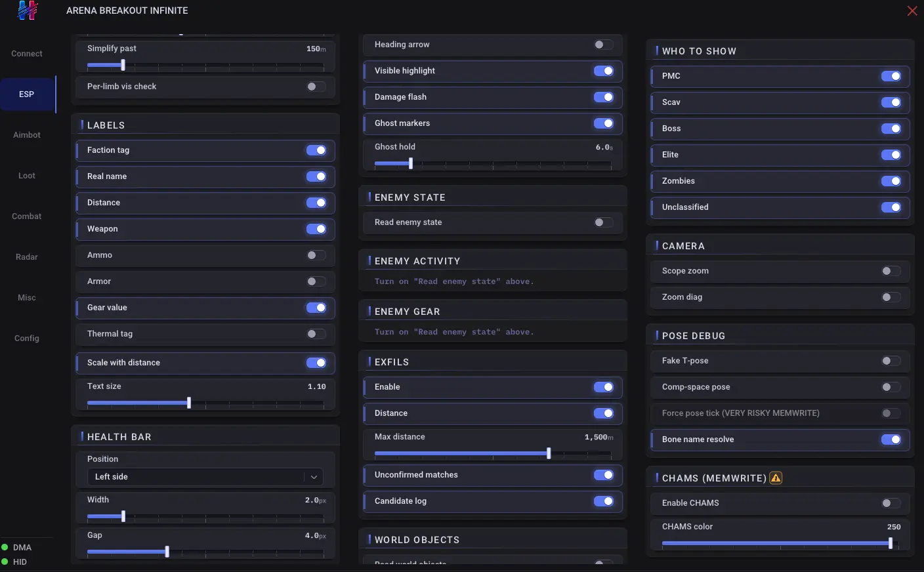Click the Simplify past slider handle
Viewport: 924px width, 572px height.
[123, 65]
